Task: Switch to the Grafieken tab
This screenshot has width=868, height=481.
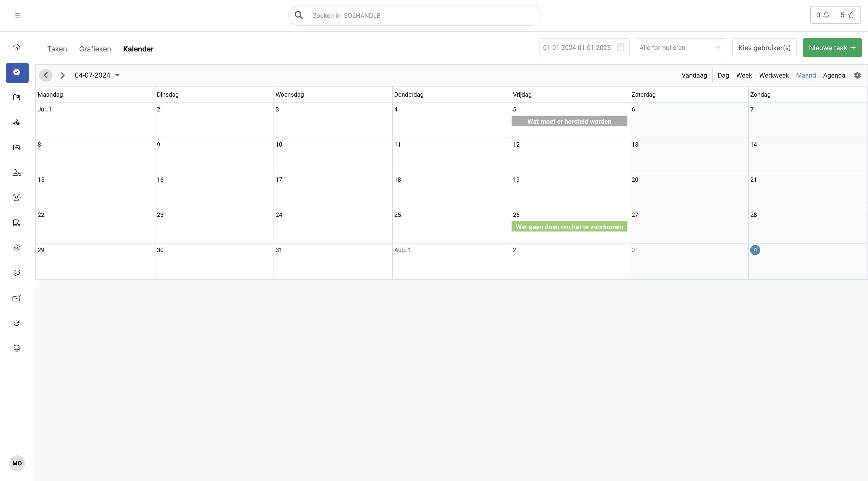Action: (95, 49)
